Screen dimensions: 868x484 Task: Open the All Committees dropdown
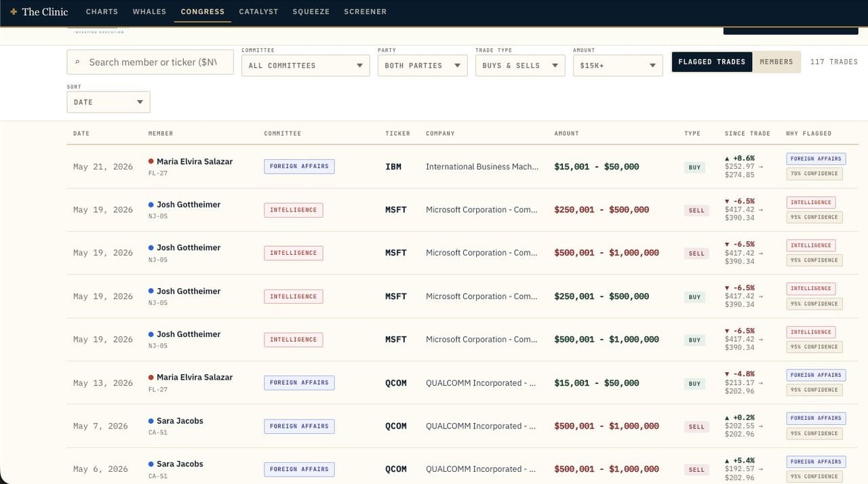305,65
